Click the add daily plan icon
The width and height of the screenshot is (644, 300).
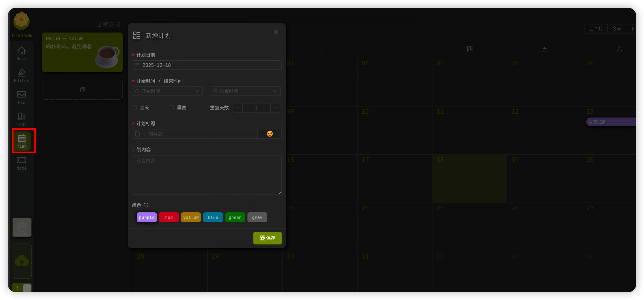[x=82, y=90]
